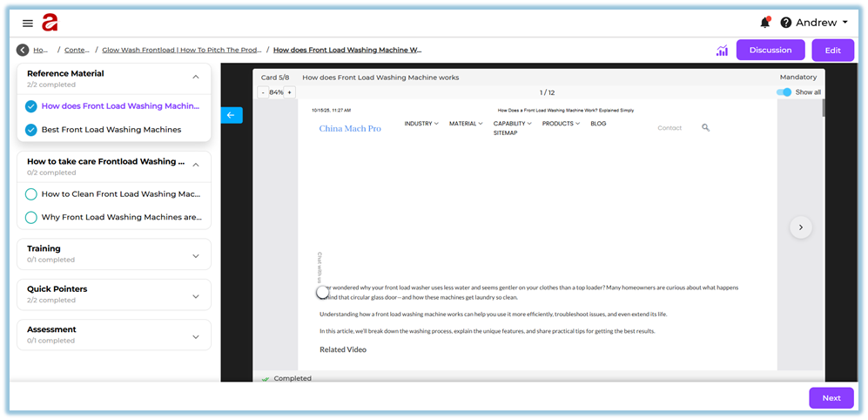This screenshot has height=420, width=868.
Task: Open the notifications bell
Action: 764,23
